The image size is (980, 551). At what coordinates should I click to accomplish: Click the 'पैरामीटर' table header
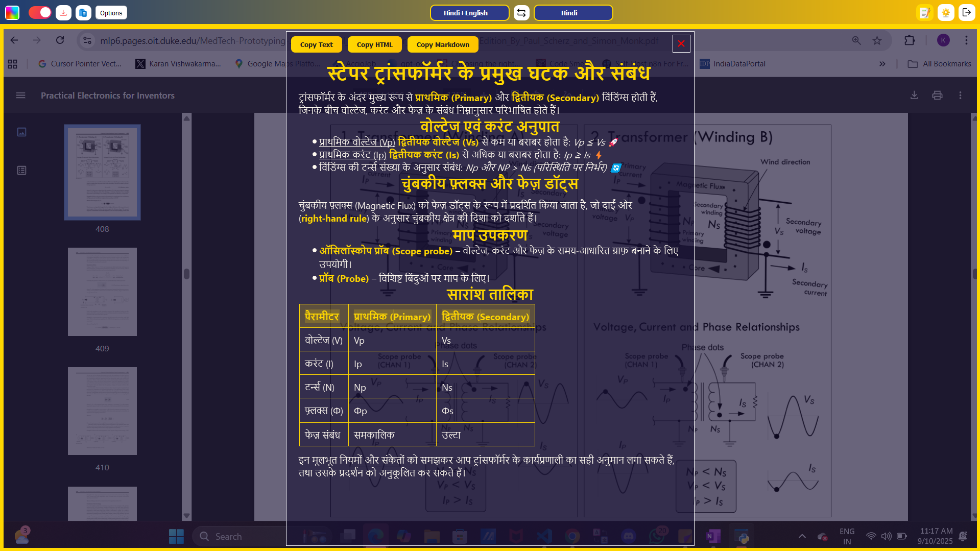click(324, 317)
